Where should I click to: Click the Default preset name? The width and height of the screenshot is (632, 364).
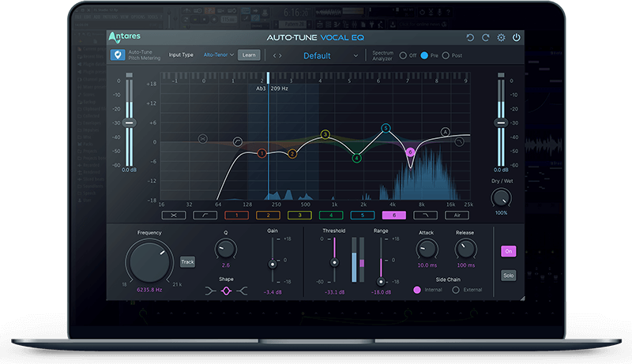pos(317,56)
